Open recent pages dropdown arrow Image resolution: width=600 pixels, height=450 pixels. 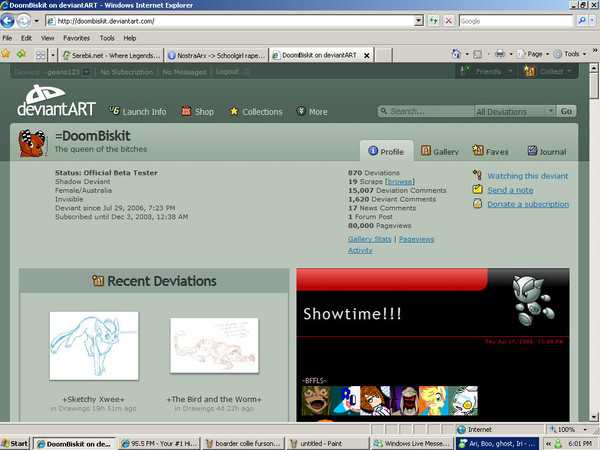click(x=37, y=21)
